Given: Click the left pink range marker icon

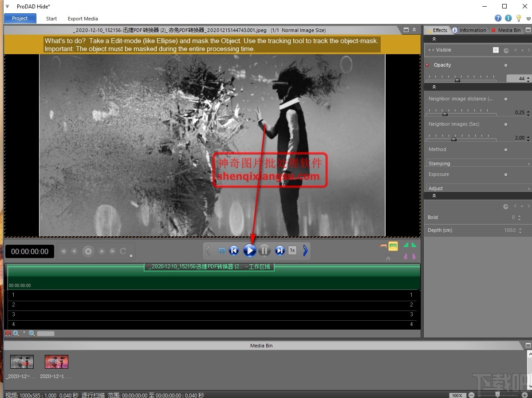Looking at the screenshot, I should (406, 256).
